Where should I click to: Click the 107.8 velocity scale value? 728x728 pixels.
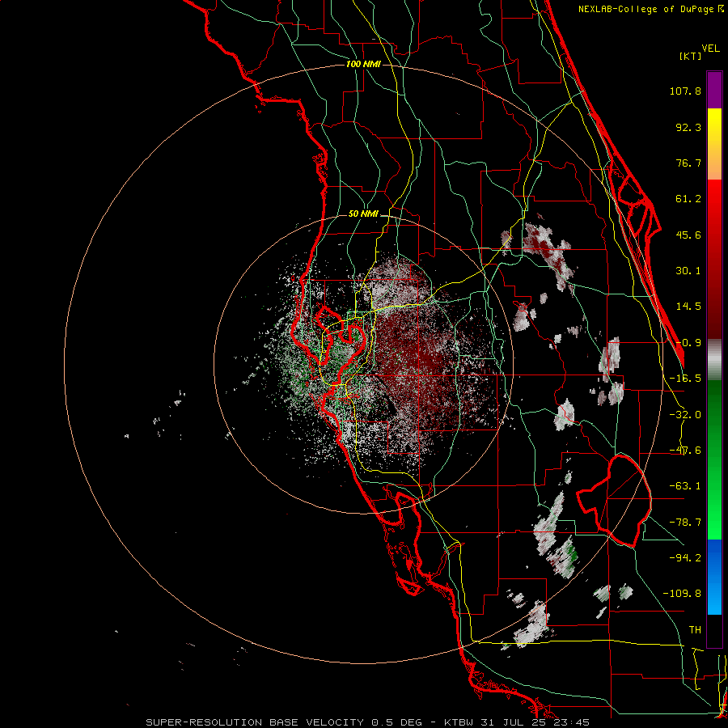coord(685,91)
